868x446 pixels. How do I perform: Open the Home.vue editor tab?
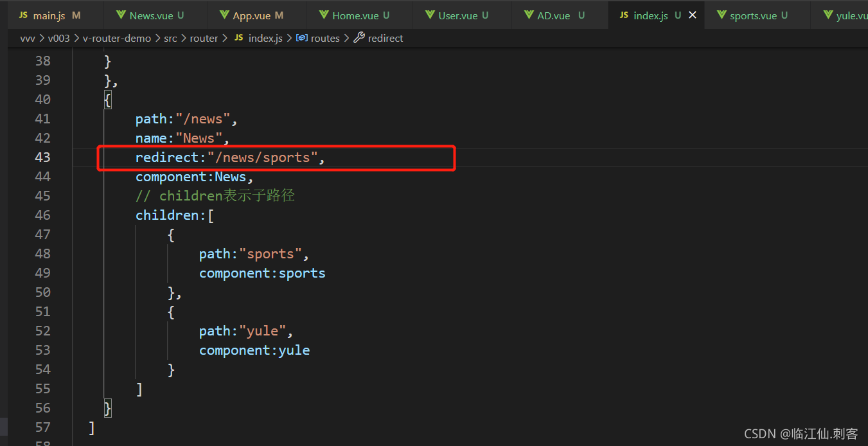[359, 15]
